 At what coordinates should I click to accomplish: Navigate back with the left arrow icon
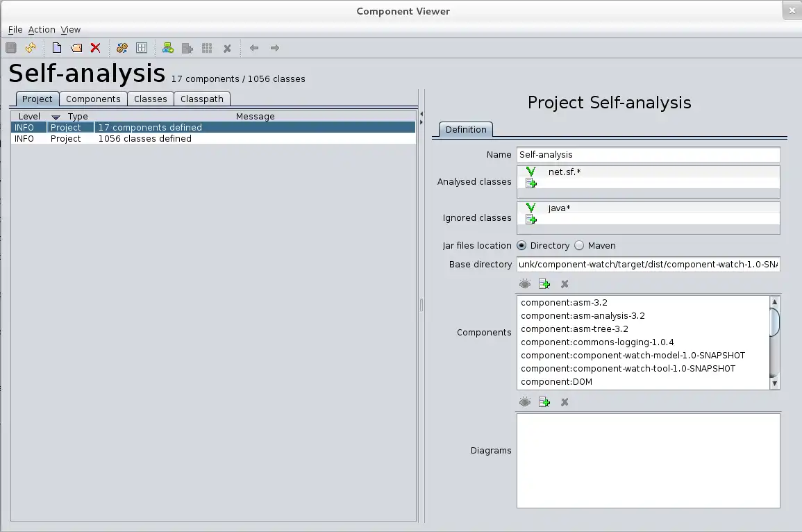[x=254, y=48]
